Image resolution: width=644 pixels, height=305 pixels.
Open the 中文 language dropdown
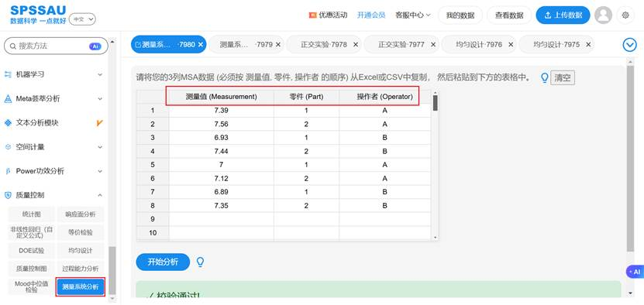pos(82,19)
